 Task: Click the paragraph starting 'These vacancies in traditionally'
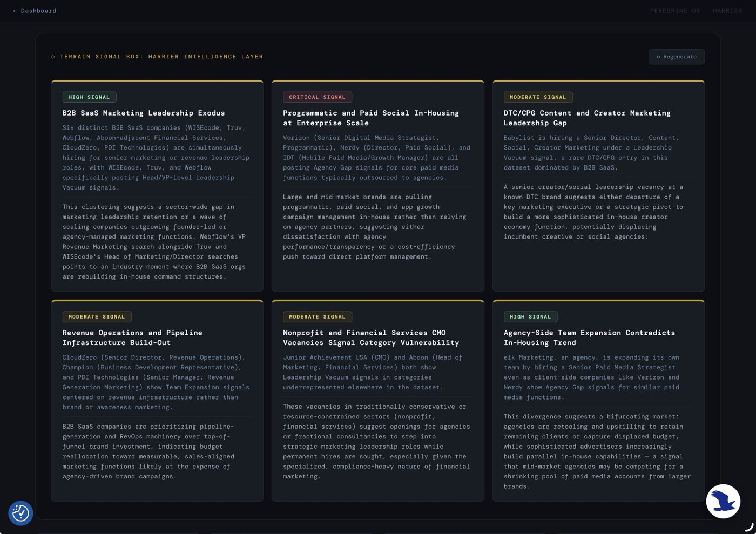click(377, 442)
